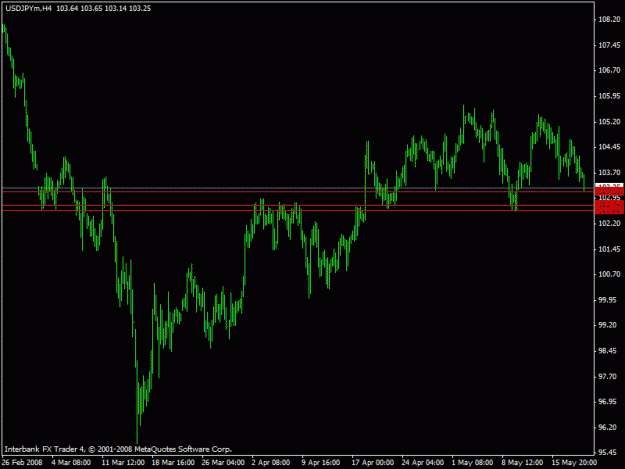The width and height of the screenshot is (625, 469).
Task: Click the 100.70 price level label
Action: (x=609, y=275)
